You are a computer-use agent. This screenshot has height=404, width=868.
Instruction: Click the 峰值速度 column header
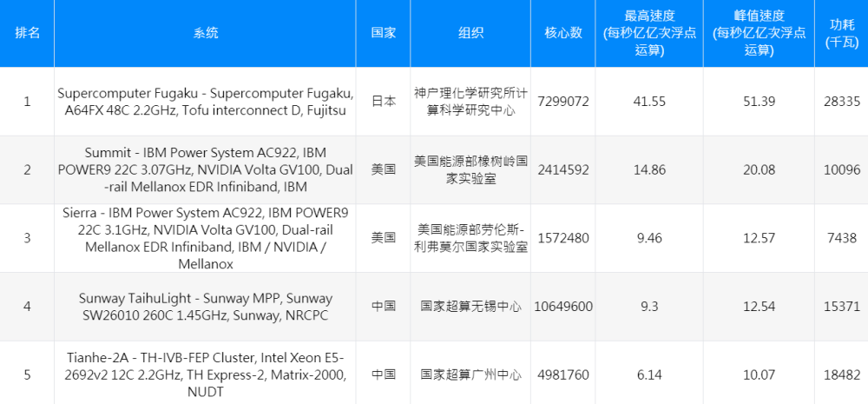(x=759, y=33)
